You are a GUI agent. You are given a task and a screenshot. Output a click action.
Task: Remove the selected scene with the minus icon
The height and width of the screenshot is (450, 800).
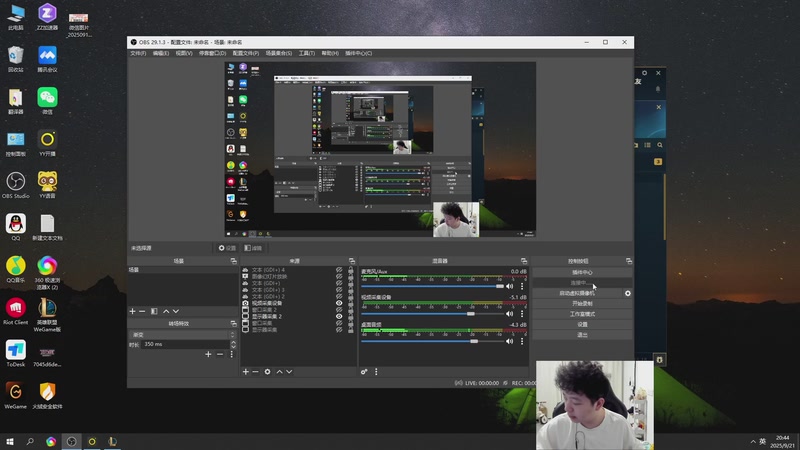click(142, 311)
